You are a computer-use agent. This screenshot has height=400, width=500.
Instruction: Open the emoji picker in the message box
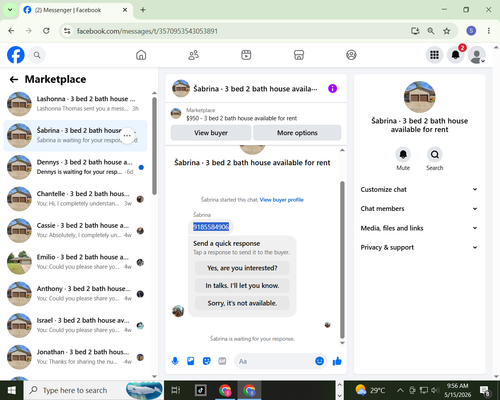point(319,361)
